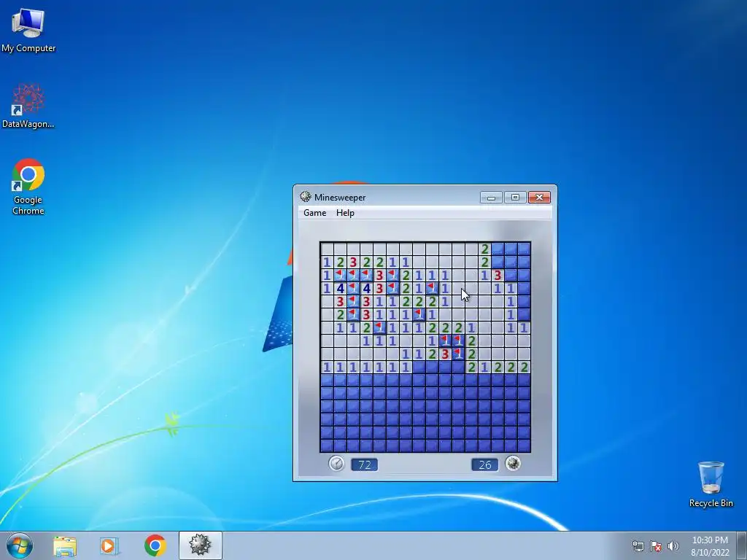Open File Explorer from the taskbar

65,545
